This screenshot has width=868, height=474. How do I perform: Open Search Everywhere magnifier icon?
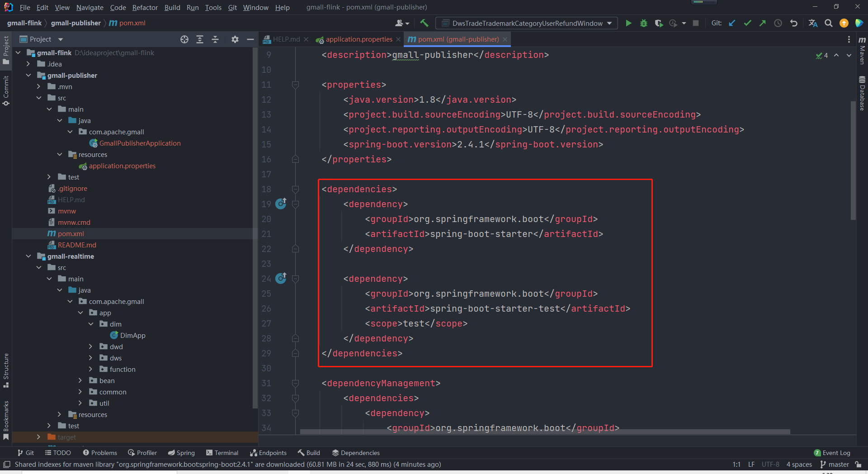(829, 23)
